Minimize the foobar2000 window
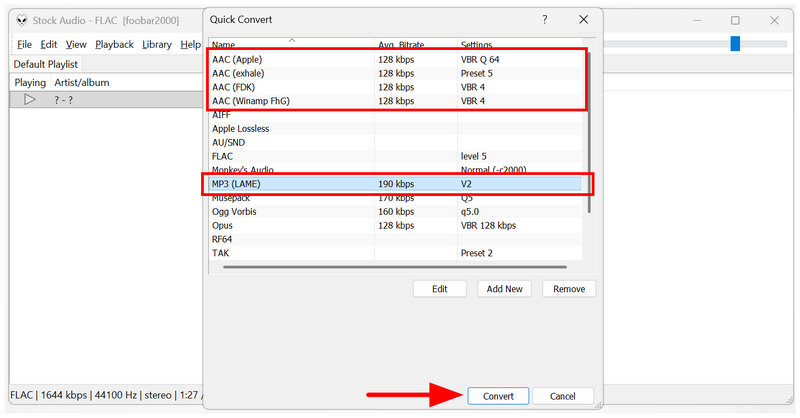The height and width of the screenshot is (418, 800). 697,20
